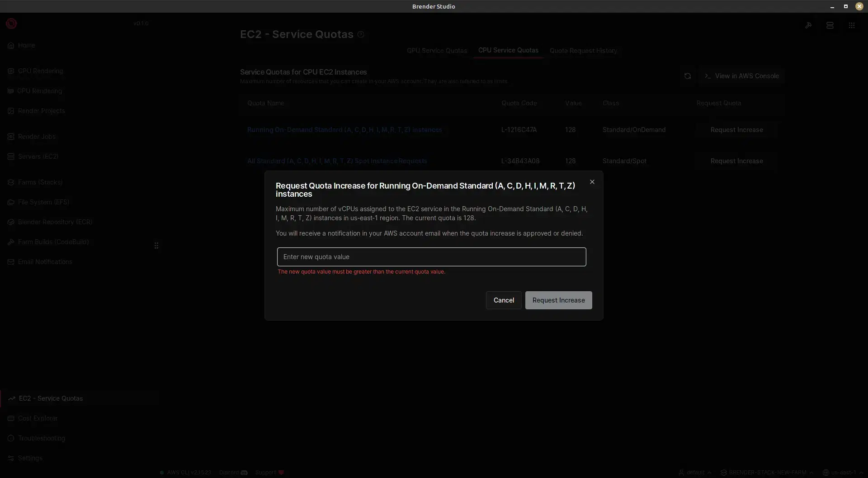Expand the us-east-1 region selector

843,472
